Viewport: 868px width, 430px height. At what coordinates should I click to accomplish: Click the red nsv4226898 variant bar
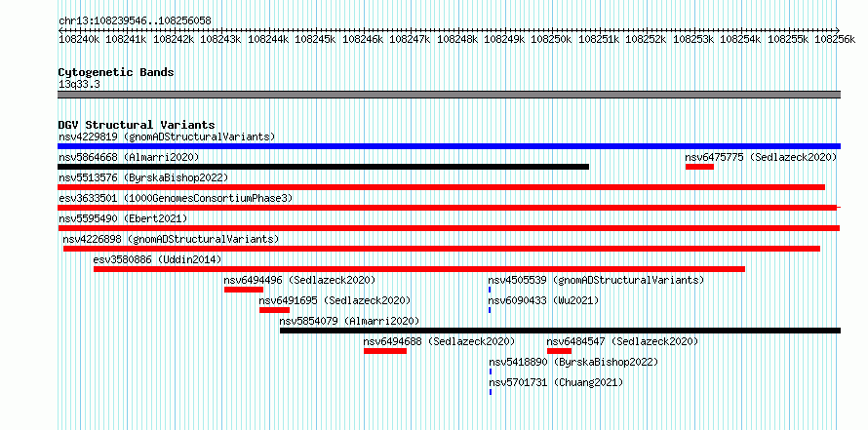(442, 249)
